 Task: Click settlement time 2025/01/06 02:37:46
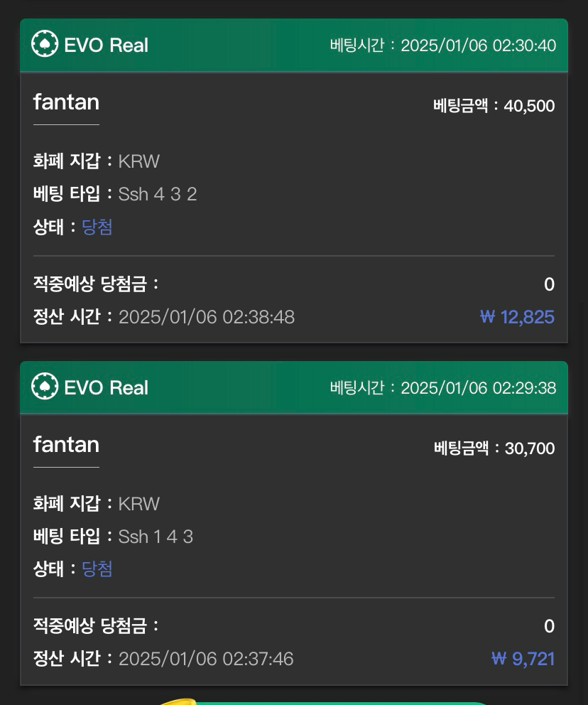205,659
